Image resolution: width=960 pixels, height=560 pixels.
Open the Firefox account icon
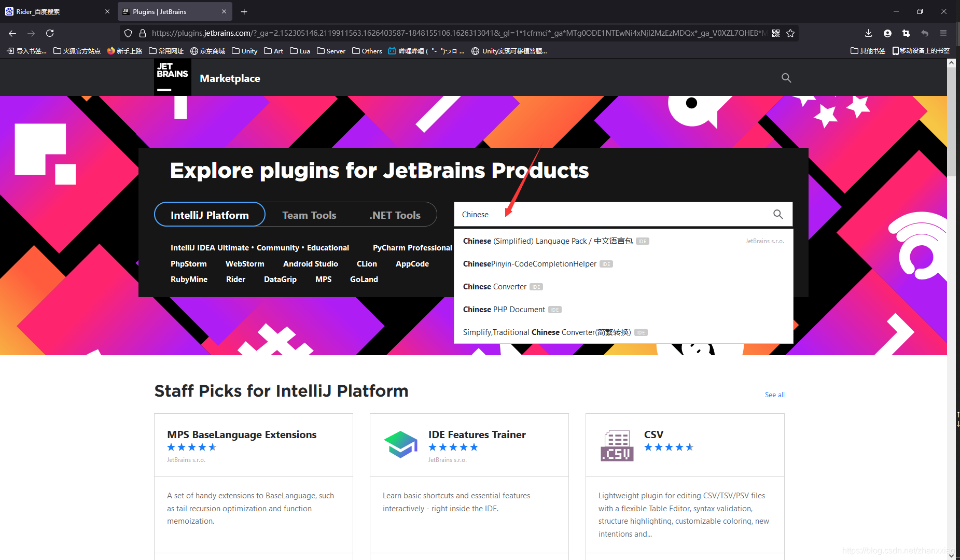(x=887, y=33)
